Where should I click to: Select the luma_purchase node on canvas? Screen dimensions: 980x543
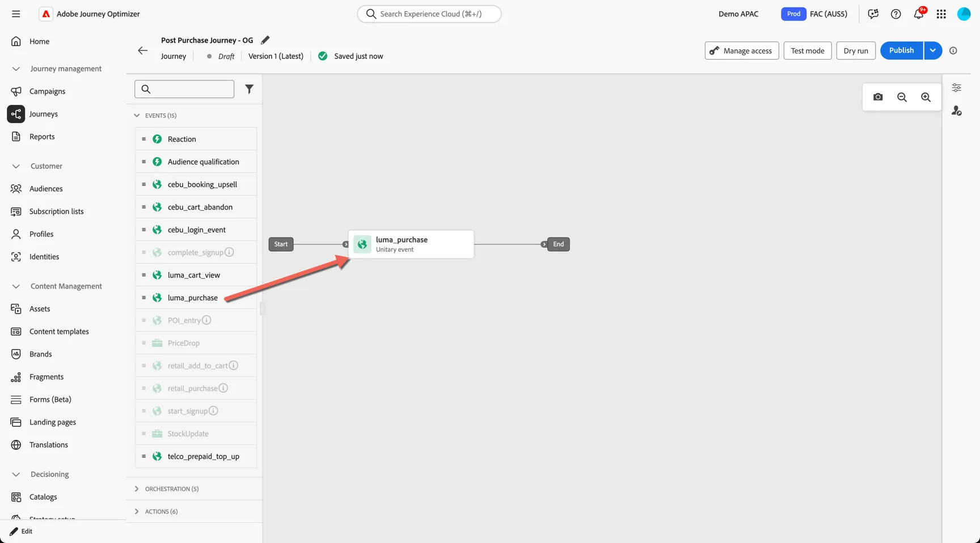tap(411, 244)
